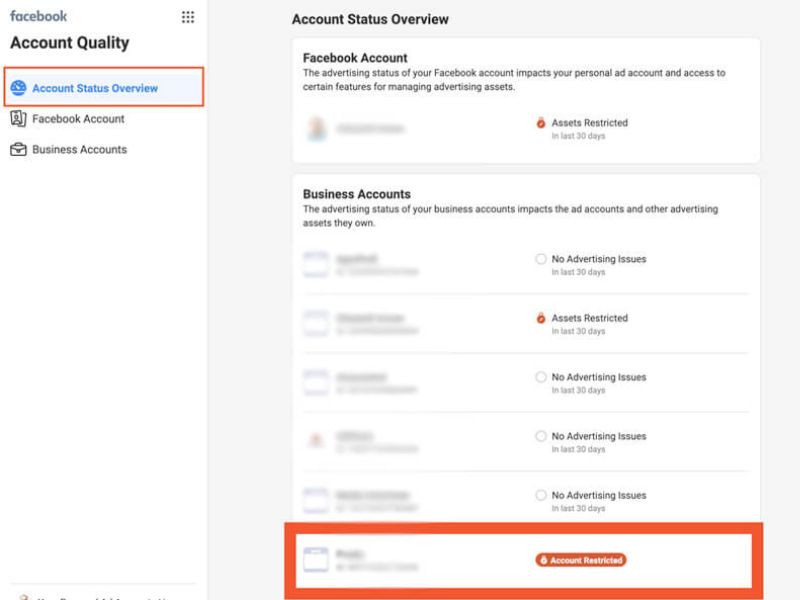Image resolution: width=800 pixels, height=600 pixels.
Task: Select first business account's No Advertising Issues circle
Action: click(541, 259)
